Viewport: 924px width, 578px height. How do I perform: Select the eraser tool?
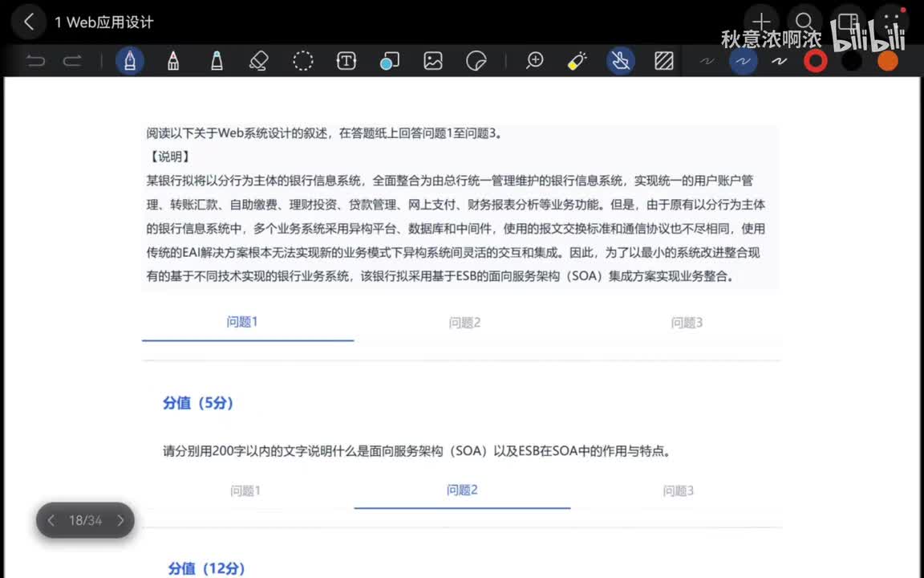click(x=259, y=61)
